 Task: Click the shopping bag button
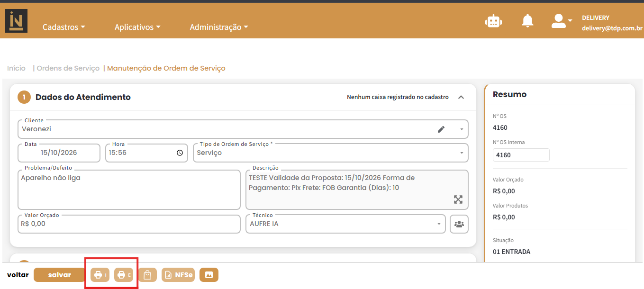coord(147,275)
